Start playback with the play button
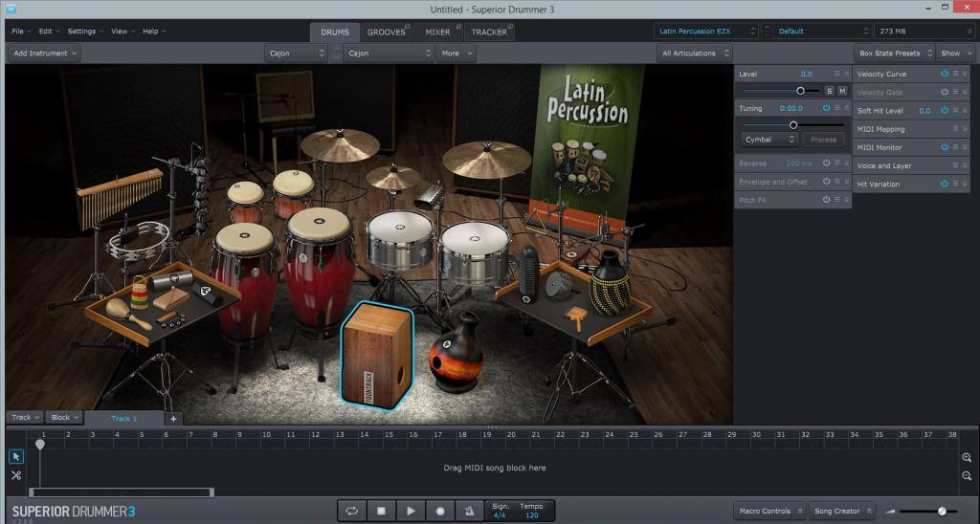This screenshot has width=980, height=524. click(x=411, y=511)
